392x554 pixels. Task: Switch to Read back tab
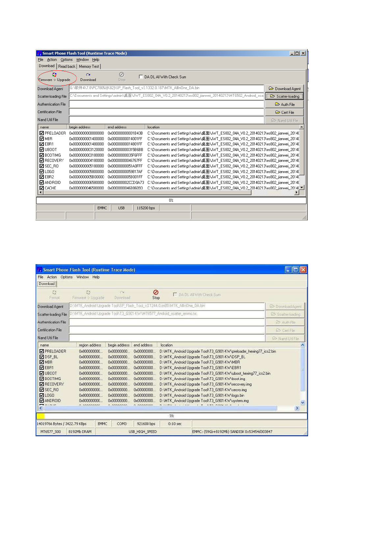click(67, 66)
